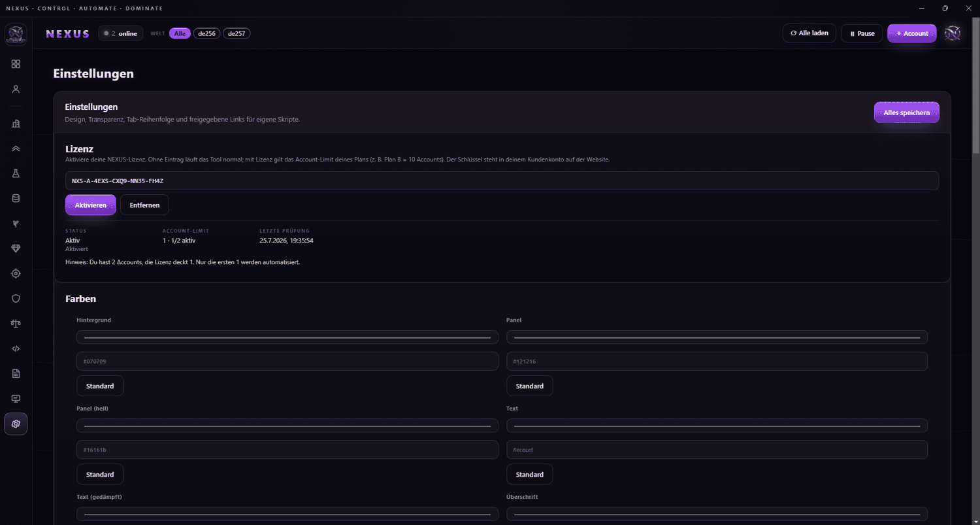Click the Panel (hell) color slider bar
This screenshot has width=980, height=525.
(x=287, y=426)
